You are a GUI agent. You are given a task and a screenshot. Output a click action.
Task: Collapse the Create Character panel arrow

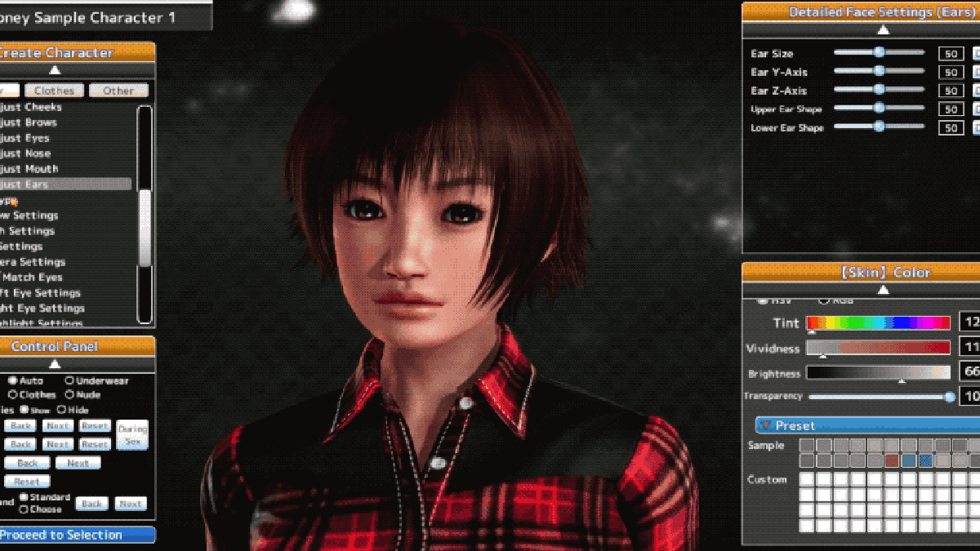tap(55, 70)
